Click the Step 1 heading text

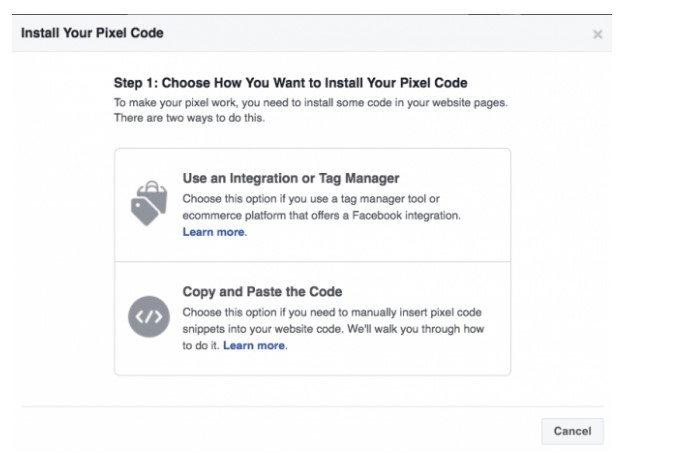tap(292, 82)
